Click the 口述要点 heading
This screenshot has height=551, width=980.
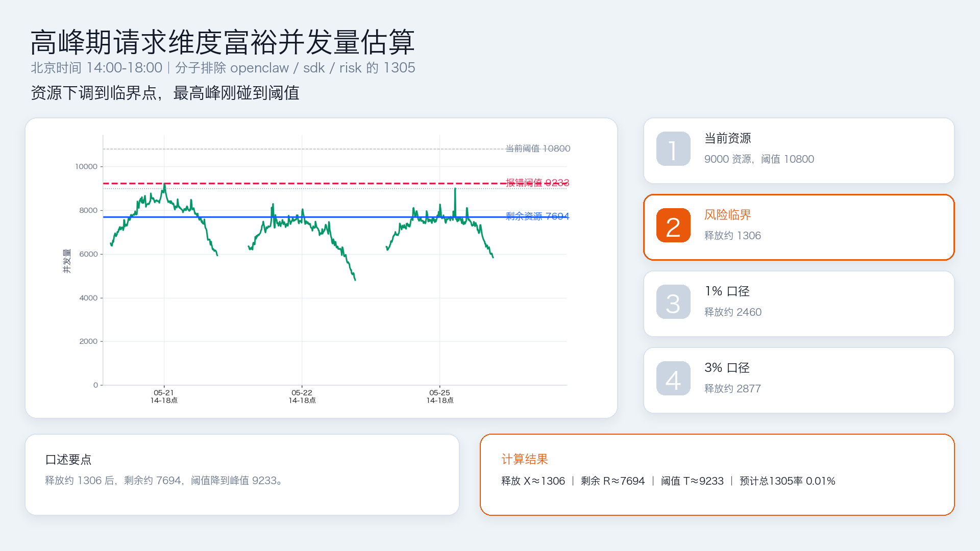pos(68,460)
